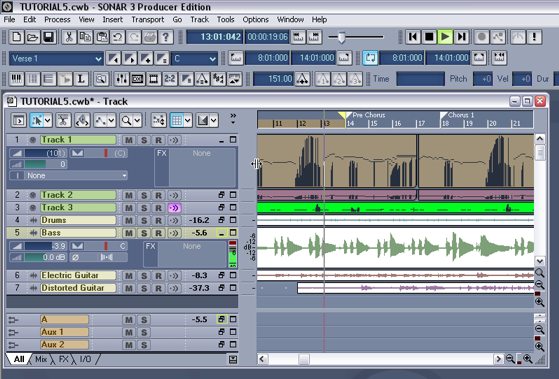Arm Electric Guitar track for recording
The image size is (559, 379).
(x=159, y=276)
